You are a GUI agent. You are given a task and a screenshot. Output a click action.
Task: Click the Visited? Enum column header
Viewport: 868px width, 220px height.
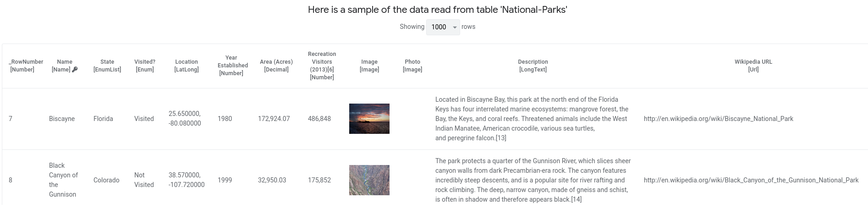[x=145, y=66]
